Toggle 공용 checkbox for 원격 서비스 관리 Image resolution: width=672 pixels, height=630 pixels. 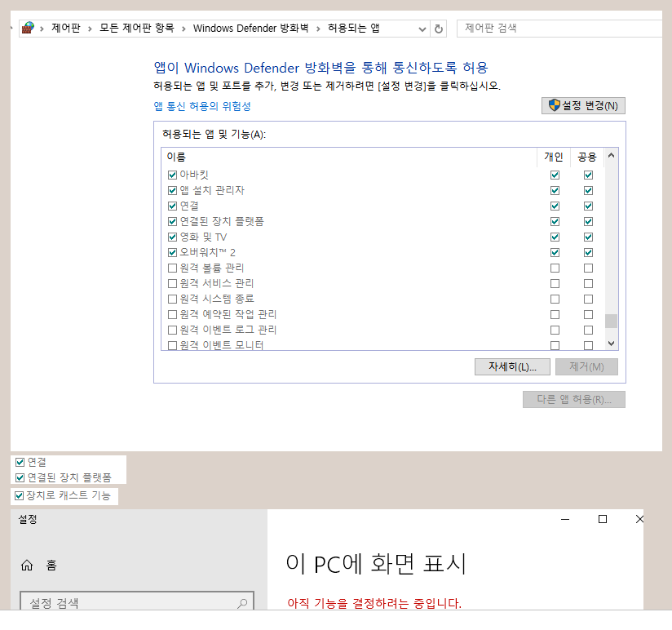click(588, 283)
